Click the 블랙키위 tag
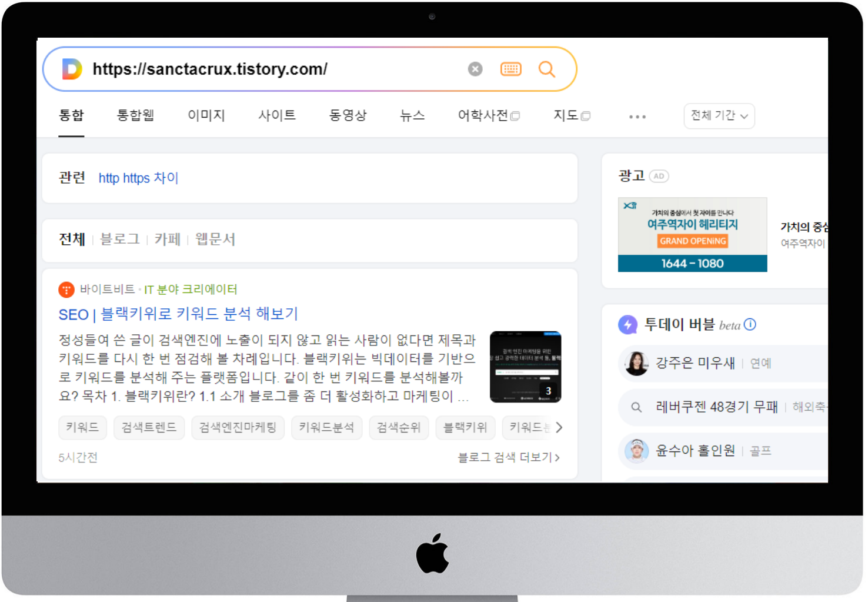The image size is (868, 602). [465, 427]
